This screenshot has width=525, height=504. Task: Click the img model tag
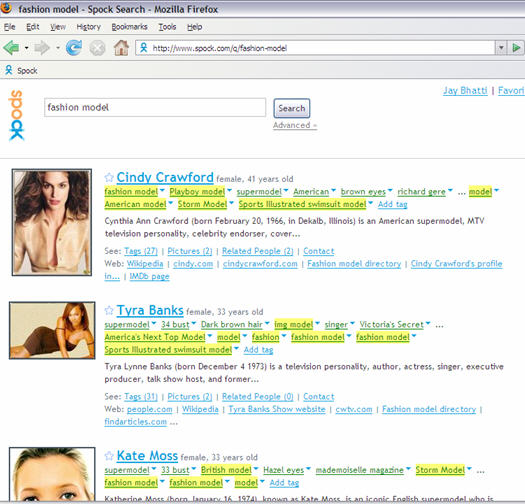[294, 325]
